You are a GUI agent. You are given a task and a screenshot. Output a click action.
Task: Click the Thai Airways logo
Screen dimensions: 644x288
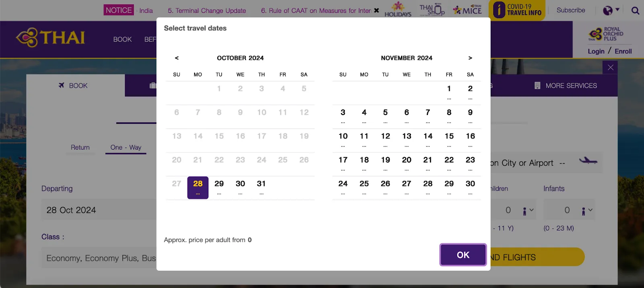point(51,37)
